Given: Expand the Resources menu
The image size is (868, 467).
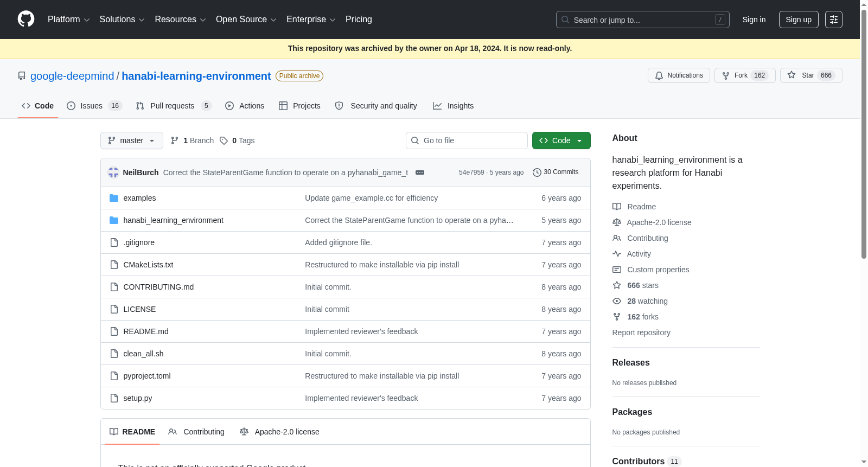Looking at the screenshot, I should 180,20.
